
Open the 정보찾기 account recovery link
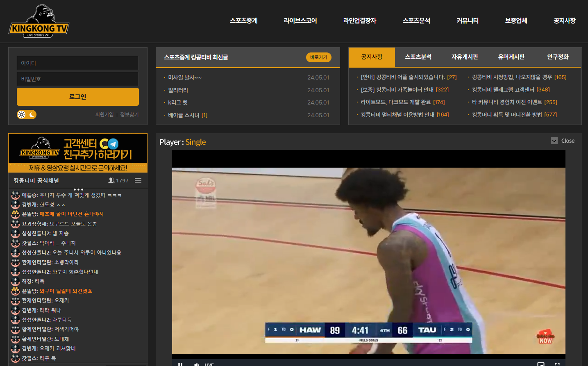pos(129,115)
